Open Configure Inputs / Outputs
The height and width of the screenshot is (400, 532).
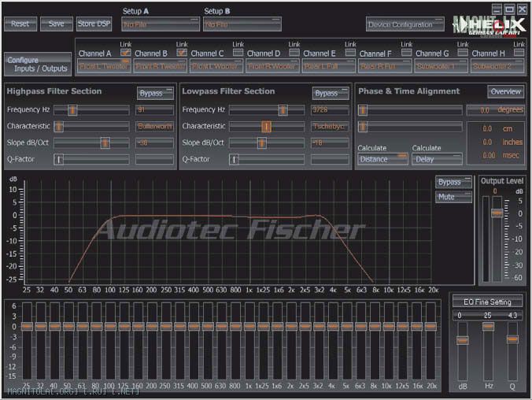pyautogui.click(x=38, y=65)
